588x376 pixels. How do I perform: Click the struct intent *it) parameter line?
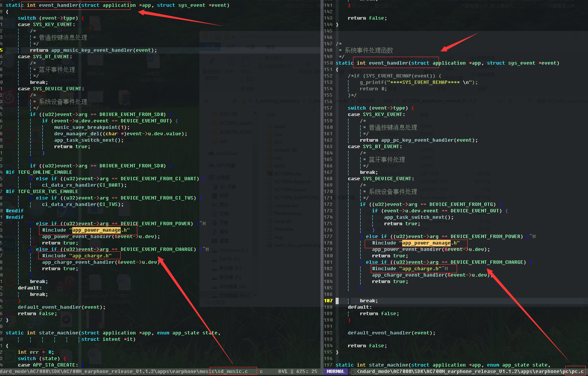[x=109, y=339]
